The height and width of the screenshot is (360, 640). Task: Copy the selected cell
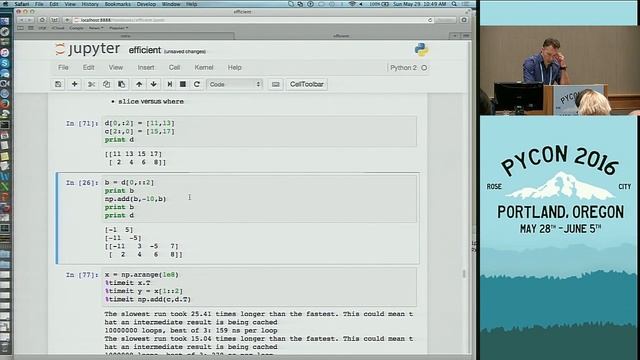click(106, 84)
